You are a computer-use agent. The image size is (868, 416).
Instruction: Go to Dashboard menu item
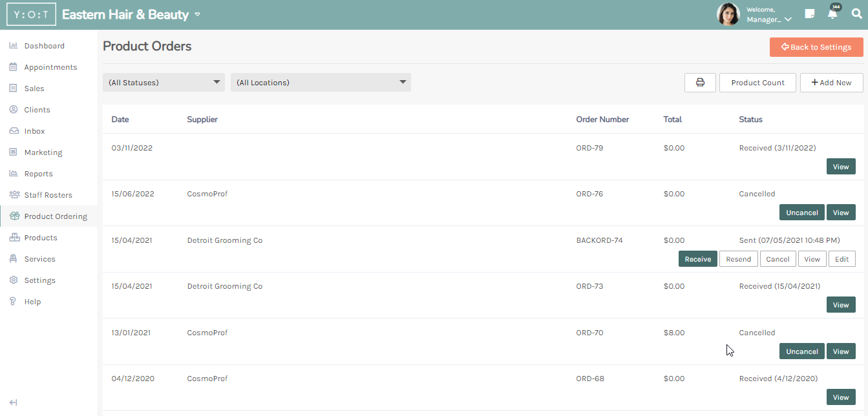point(45,46)
